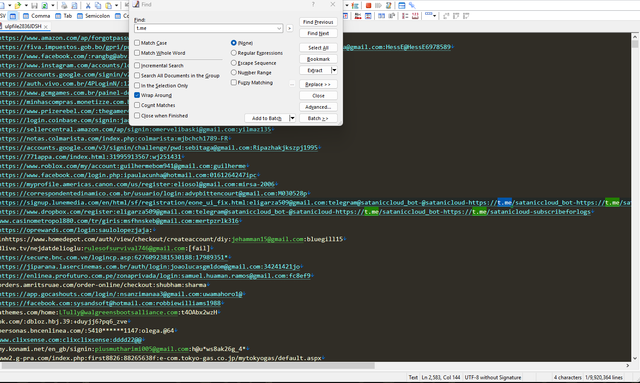Open the dropdown arrow next to Save All
Viewport: 640px width, 383px height.
click(x=53, y=5)
